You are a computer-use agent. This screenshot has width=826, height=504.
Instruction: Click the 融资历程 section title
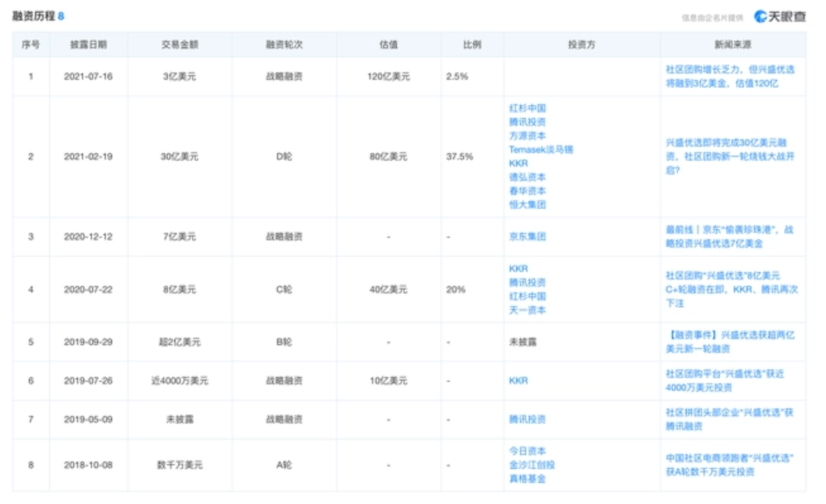tap(34, 16)
